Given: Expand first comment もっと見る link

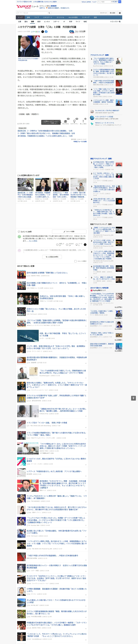Looking at the screenshot, I should [33, 241].
